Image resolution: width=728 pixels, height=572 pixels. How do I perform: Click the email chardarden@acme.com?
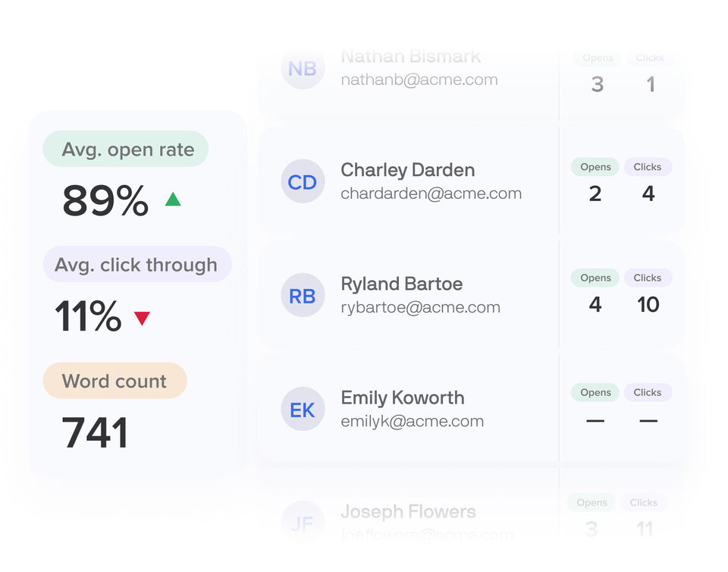pyautogui.click(x=431, y=193)
